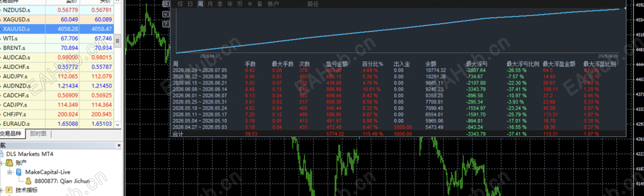Select the XAGUSD.s symbol row
Screen dimensions: 644x196
coord(57,19)
